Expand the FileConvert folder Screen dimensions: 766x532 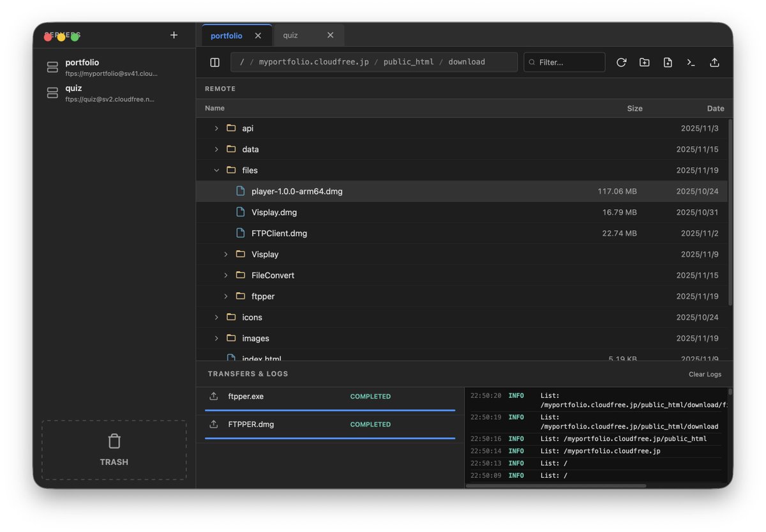coord(226,276)
